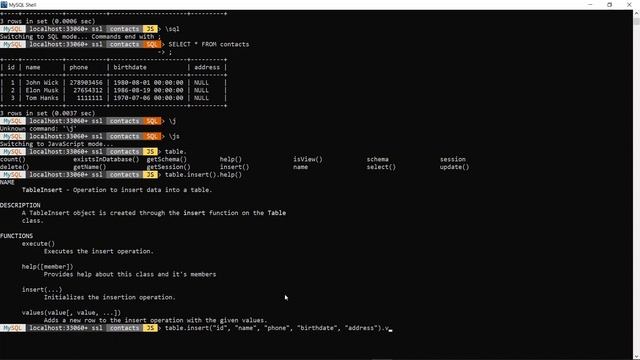640x360 pixels.
Task: Click phone value 27654312
Action: 88,90
